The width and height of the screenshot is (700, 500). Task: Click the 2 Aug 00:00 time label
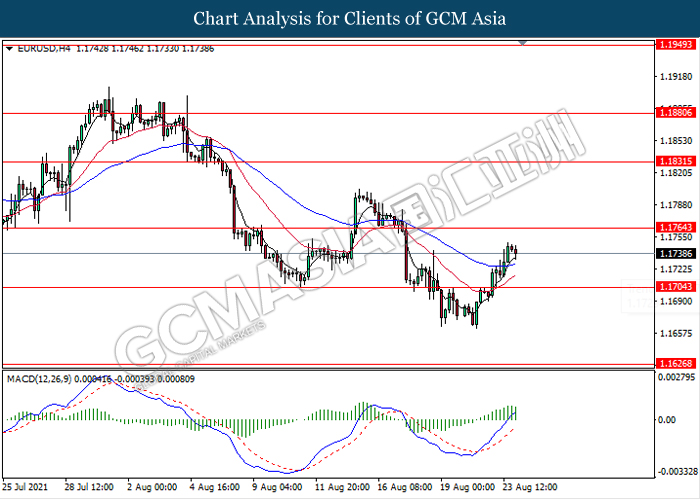[152, 487]
